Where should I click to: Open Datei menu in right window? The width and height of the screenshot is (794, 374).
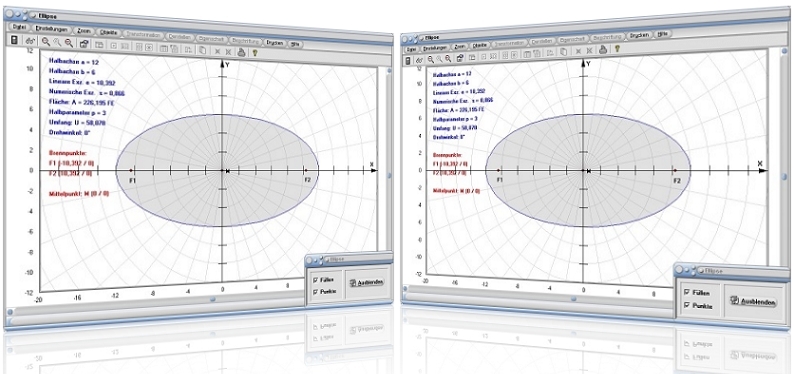point(411,49)
